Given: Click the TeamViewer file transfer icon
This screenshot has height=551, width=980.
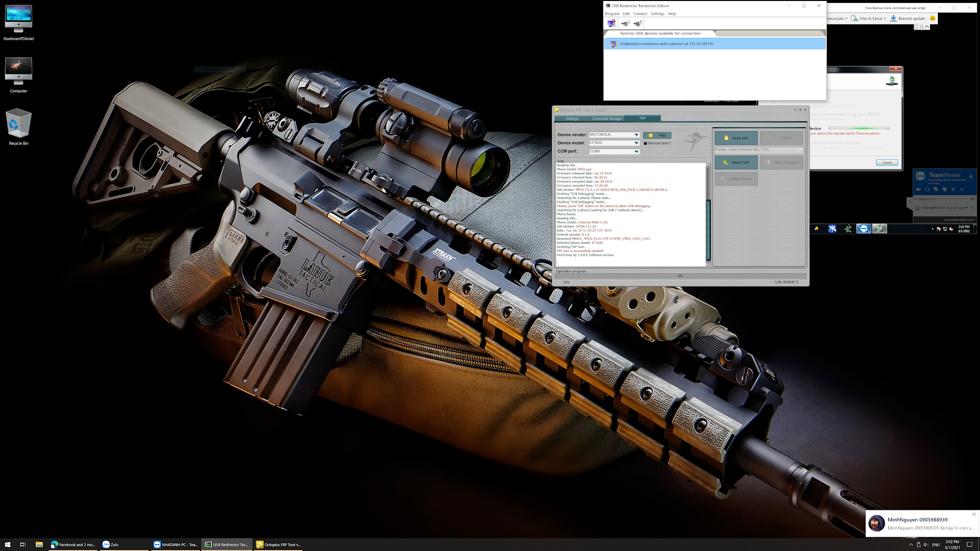Looking at the screenshot, I should tap(945, 189).
